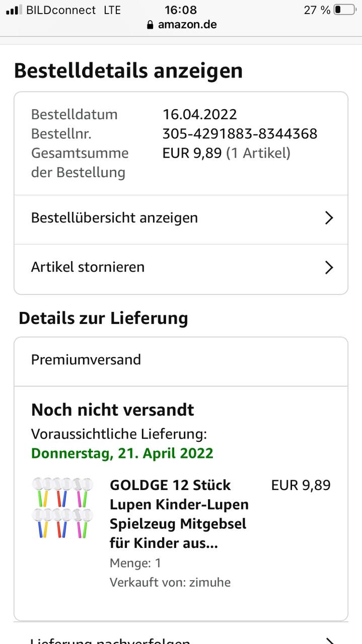The image size is (362, 644).
Task: Open GOLDGE 12 Stück Lupen product title
Action: 179,514
